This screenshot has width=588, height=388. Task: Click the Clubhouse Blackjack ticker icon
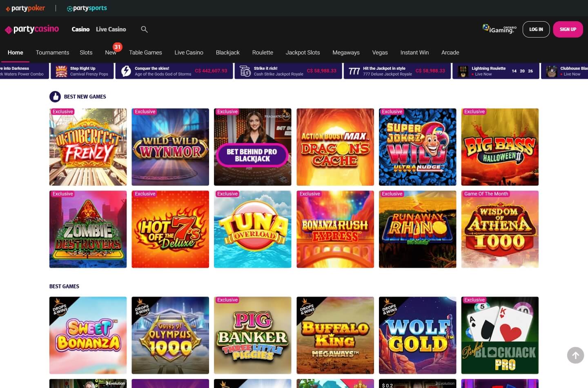[552, 71]
